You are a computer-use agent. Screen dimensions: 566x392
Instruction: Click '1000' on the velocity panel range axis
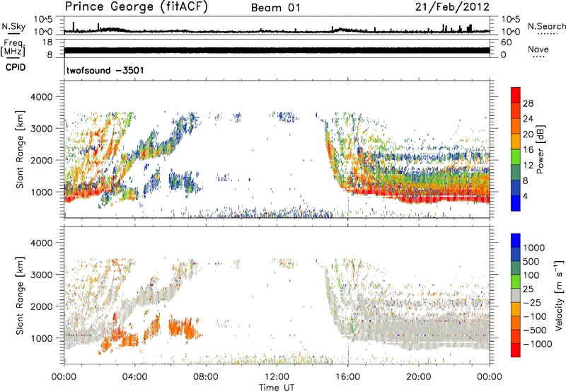click(41, 338)
